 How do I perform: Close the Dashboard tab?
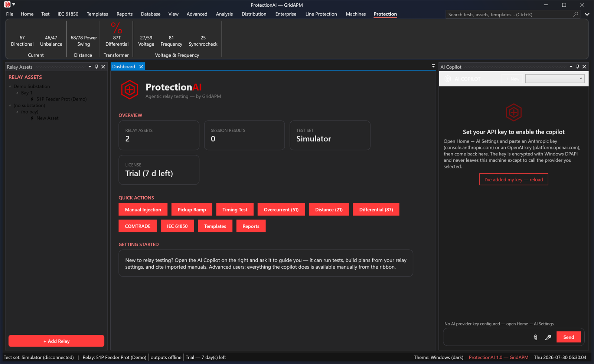point(141,67)
